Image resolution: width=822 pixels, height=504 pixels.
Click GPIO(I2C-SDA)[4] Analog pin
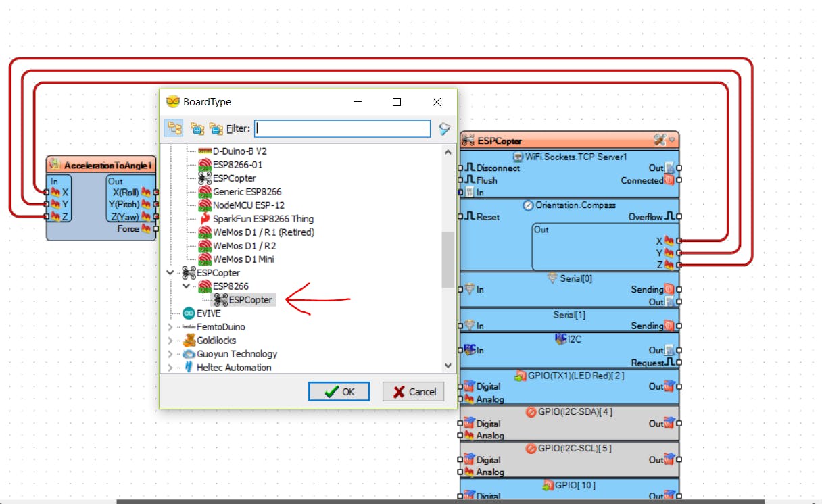coord(460,436)
